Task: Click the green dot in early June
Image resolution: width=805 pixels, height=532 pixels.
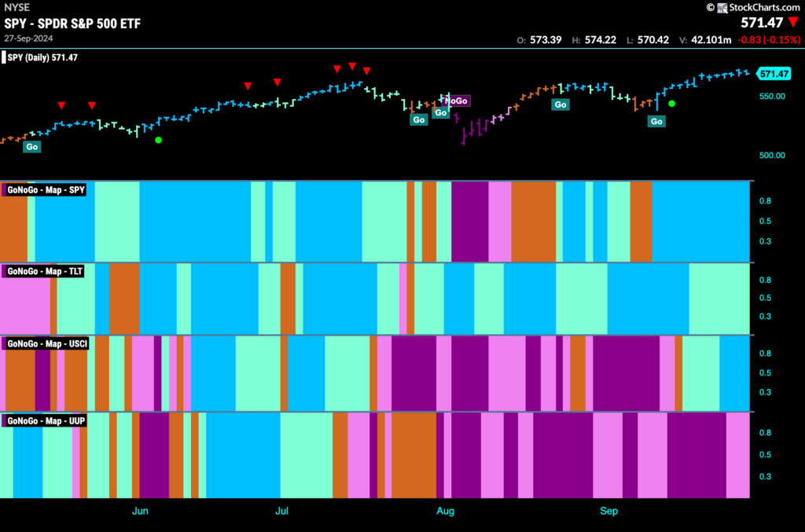Action: click(x=159, y=140)
